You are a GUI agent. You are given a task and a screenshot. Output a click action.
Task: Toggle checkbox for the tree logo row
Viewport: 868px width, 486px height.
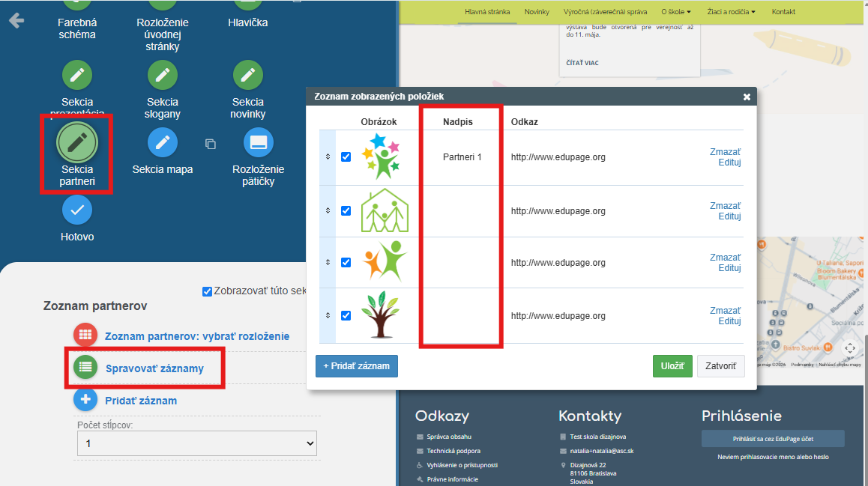point(346,316)
